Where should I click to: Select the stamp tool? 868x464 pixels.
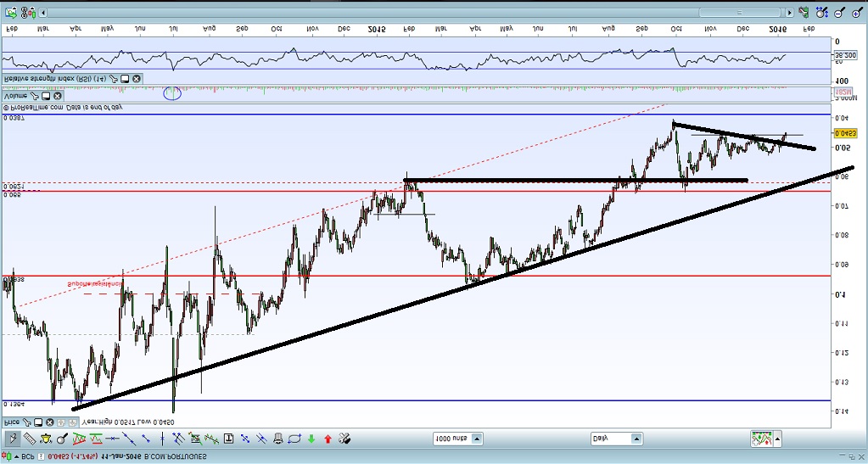(278, 439)
